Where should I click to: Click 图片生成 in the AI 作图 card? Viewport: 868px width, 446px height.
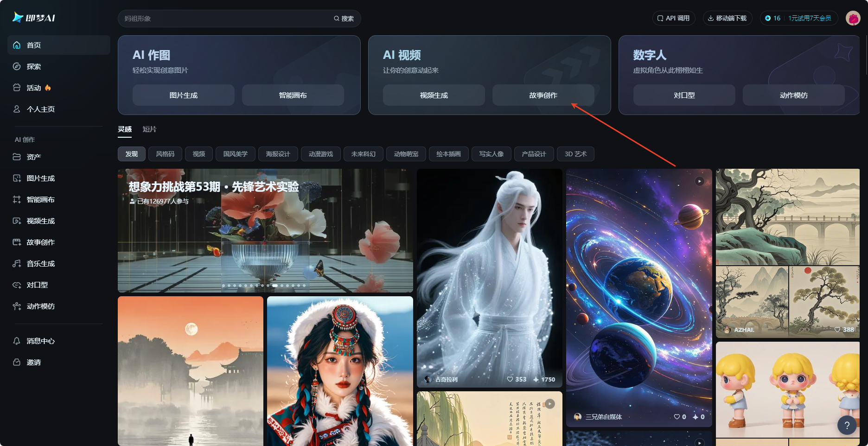[x=184, y=95]
